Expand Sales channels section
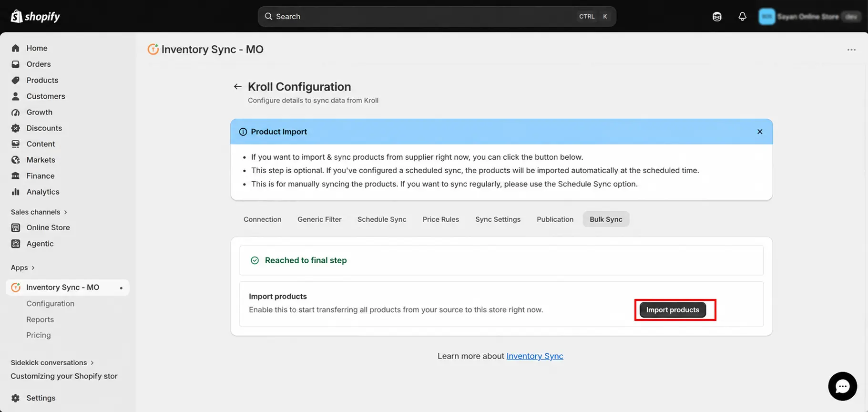Viewport: 868px width, 412px height. tap(39, 212)
